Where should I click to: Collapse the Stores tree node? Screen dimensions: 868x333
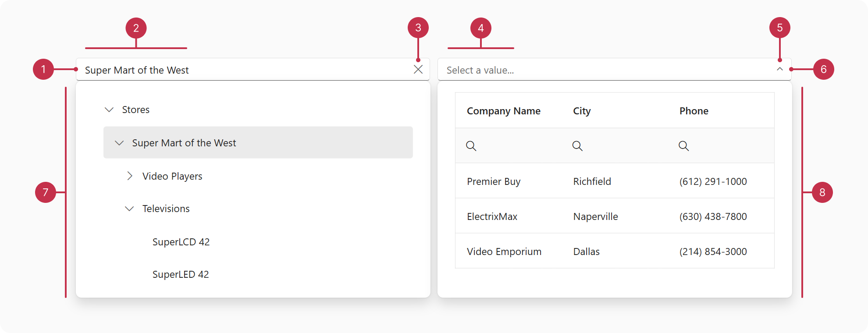point(109,110)
